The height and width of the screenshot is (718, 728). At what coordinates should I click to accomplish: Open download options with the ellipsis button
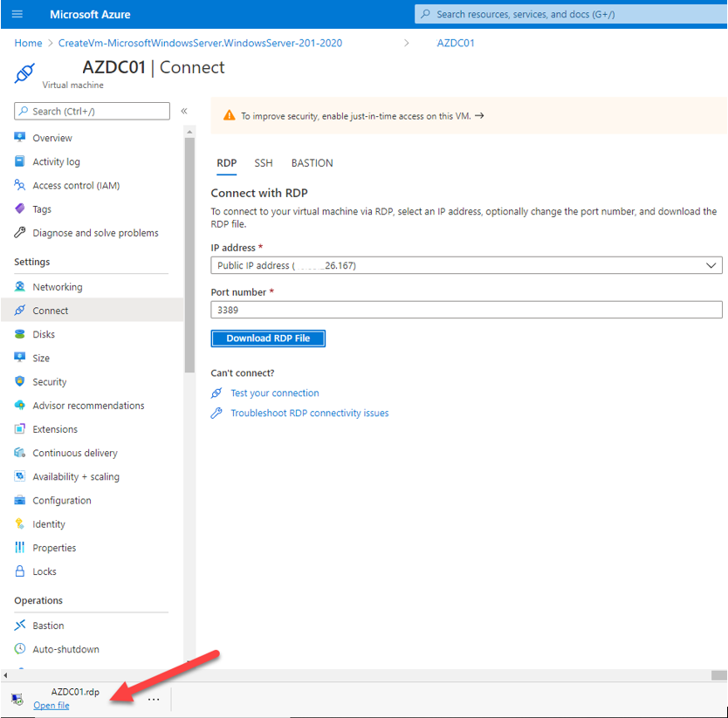point(154,699)
